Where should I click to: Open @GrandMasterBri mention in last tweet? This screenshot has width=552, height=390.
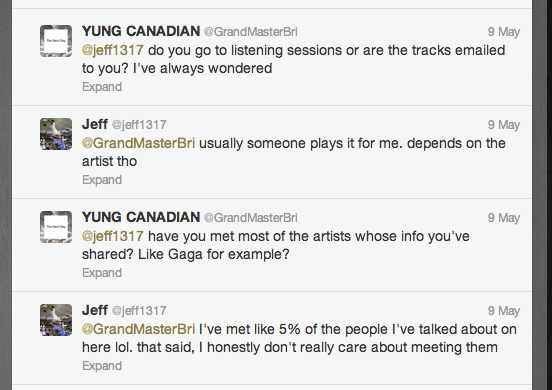(138, 329)
